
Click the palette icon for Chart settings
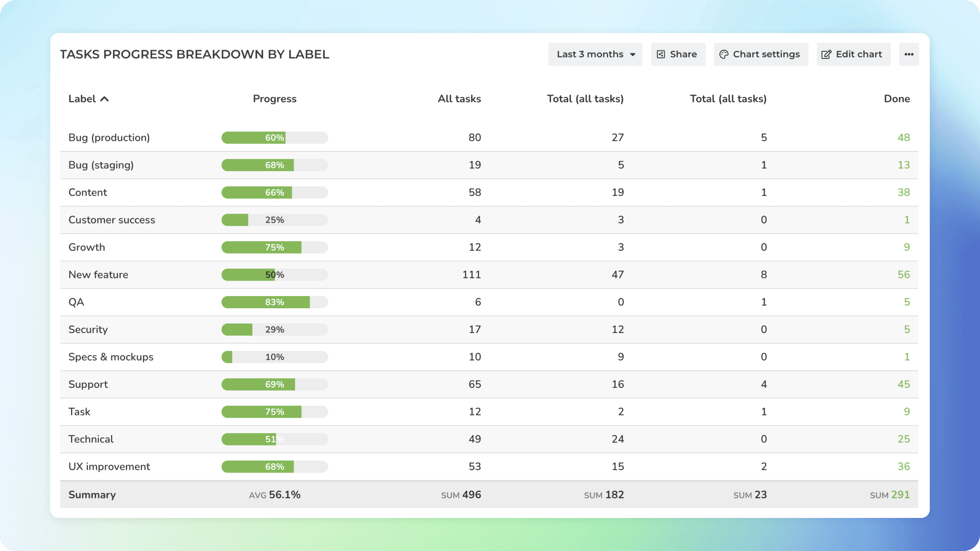(724, 54)
